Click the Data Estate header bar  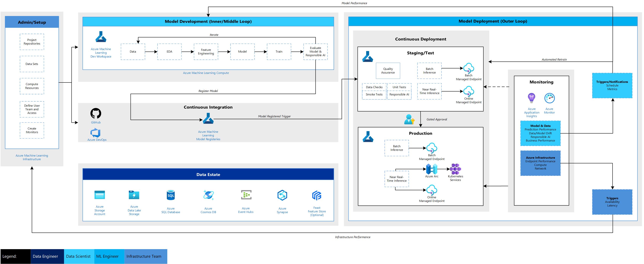pyautogui.click(x=208, y=174)
